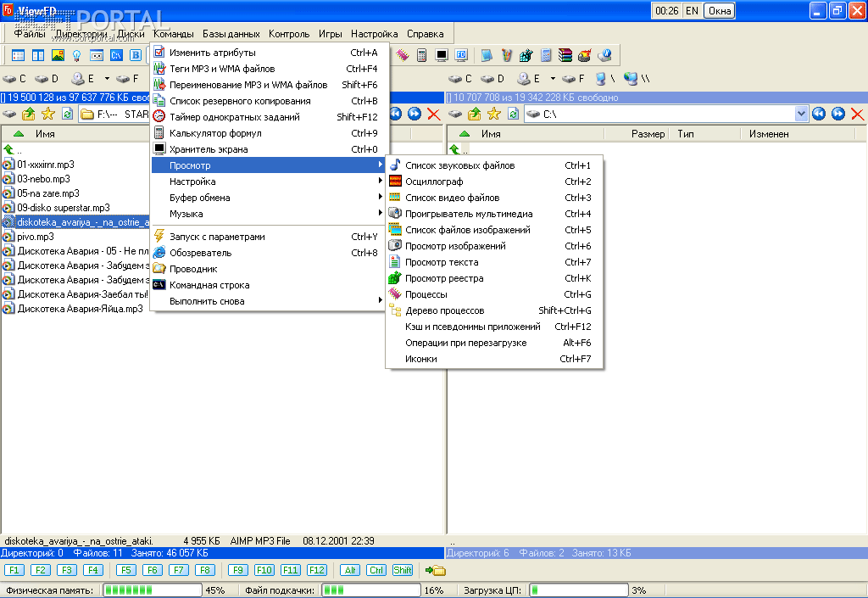868x598 pixels.
Task: Expand the Музыка submenu
Action: coord(268,214)
